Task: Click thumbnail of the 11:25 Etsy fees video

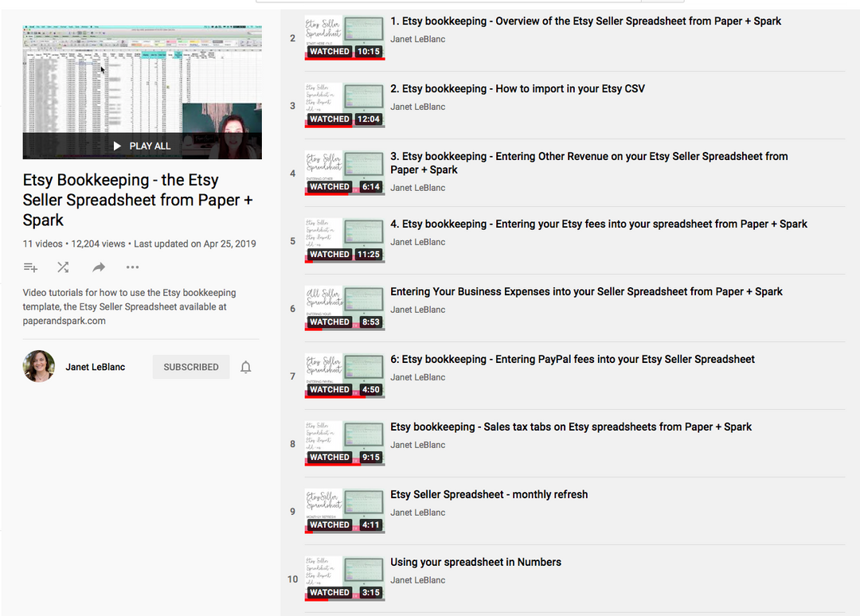Action: click(x=344, y=240)
